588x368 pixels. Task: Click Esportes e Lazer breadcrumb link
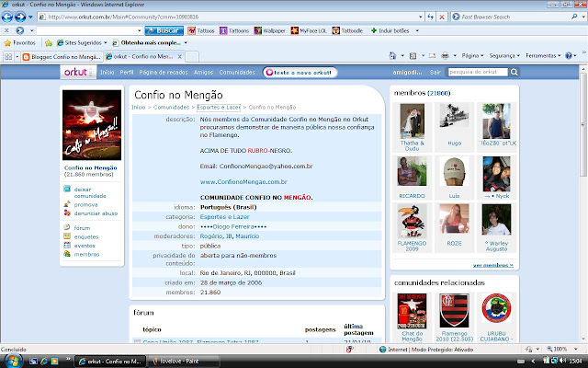219,108
